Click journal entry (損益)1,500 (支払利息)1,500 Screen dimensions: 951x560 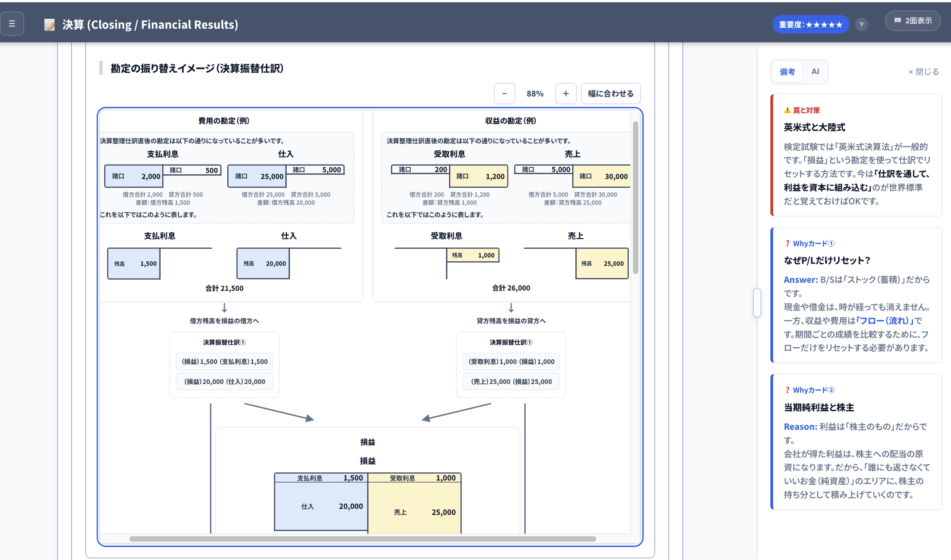[224, 361]
